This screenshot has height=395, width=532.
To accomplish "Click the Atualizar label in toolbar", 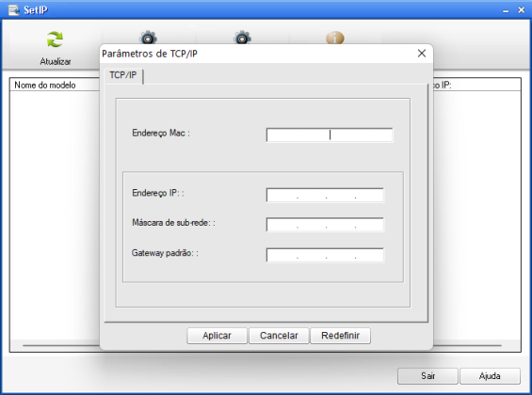I will (56, 62).
